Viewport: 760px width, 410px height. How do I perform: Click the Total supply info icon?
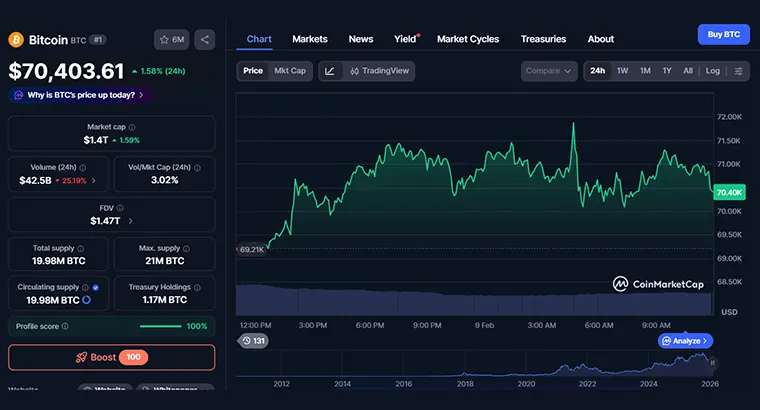click(80, 249)
